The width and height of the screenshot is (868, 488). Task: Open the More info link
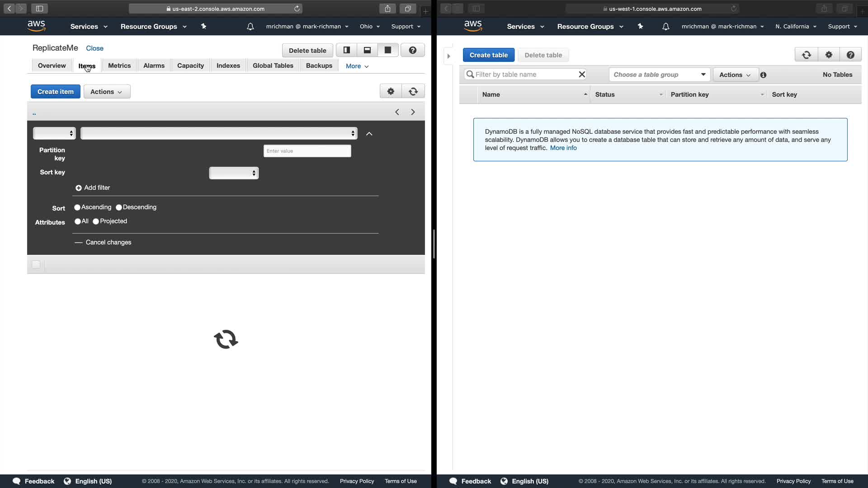563,148
